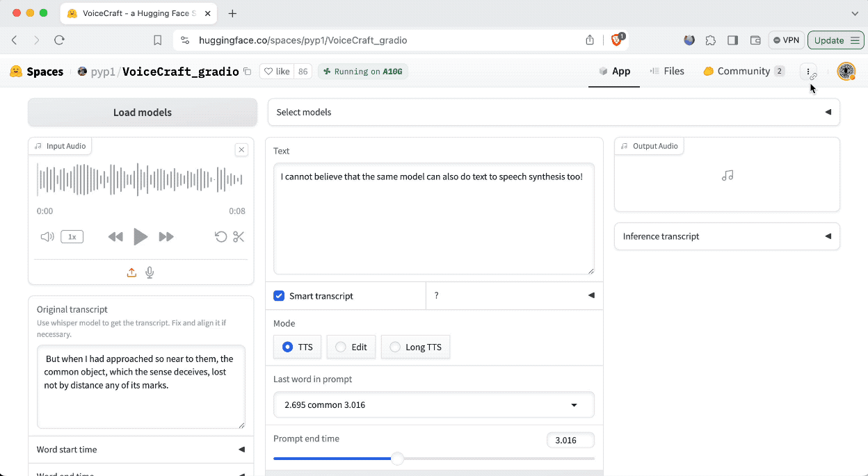Viewport: 868px width, 476px height.
Task: Click the upload audio file icon
Action: click(x=131, y=273)
